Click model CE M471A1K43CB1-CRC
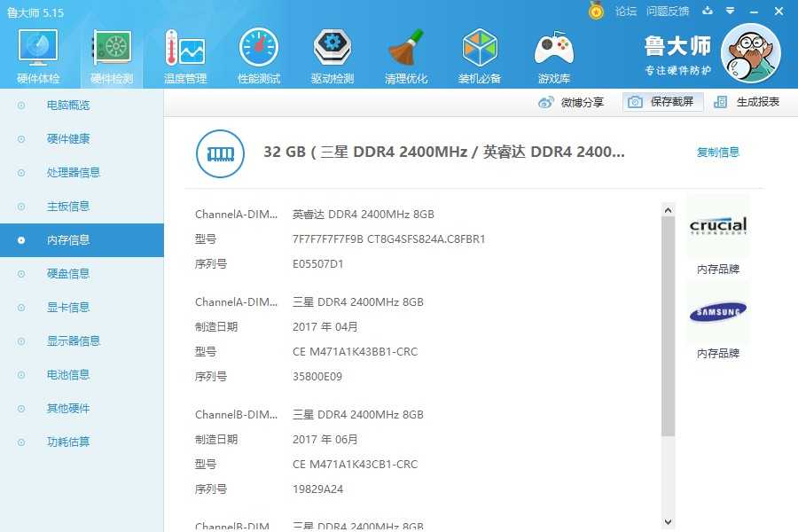 (355, 465)
